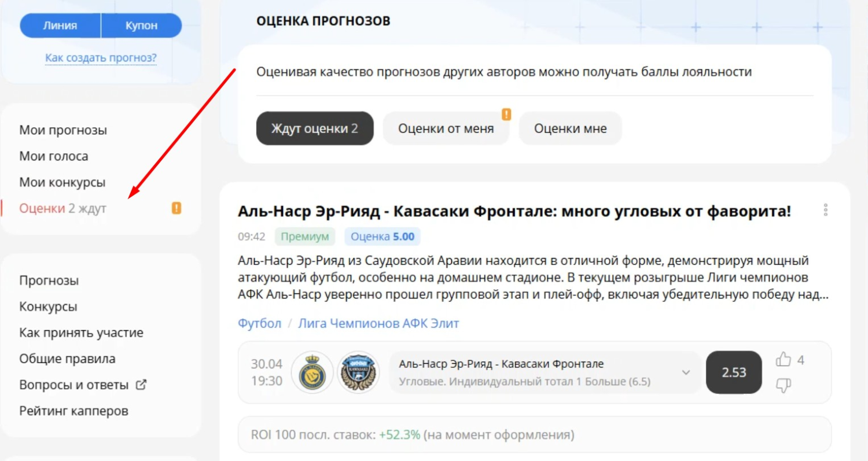Click the external link icon near Вопросы и ответы

click(x=142, y=384)
